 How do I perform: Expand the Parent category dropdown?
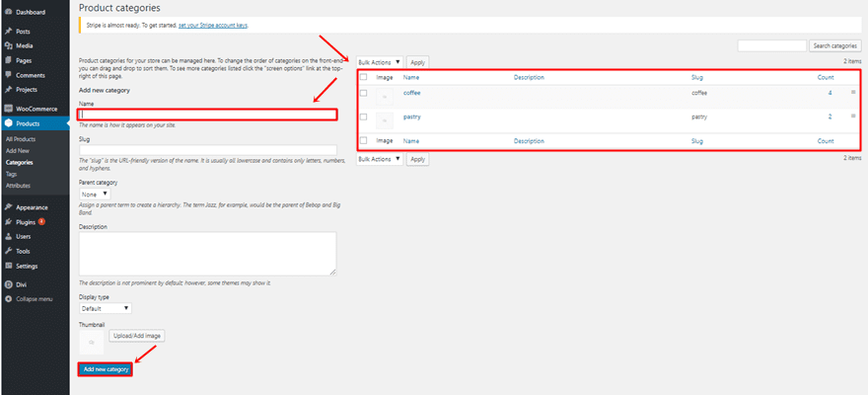pyautogui.click(x=95, y=195)
